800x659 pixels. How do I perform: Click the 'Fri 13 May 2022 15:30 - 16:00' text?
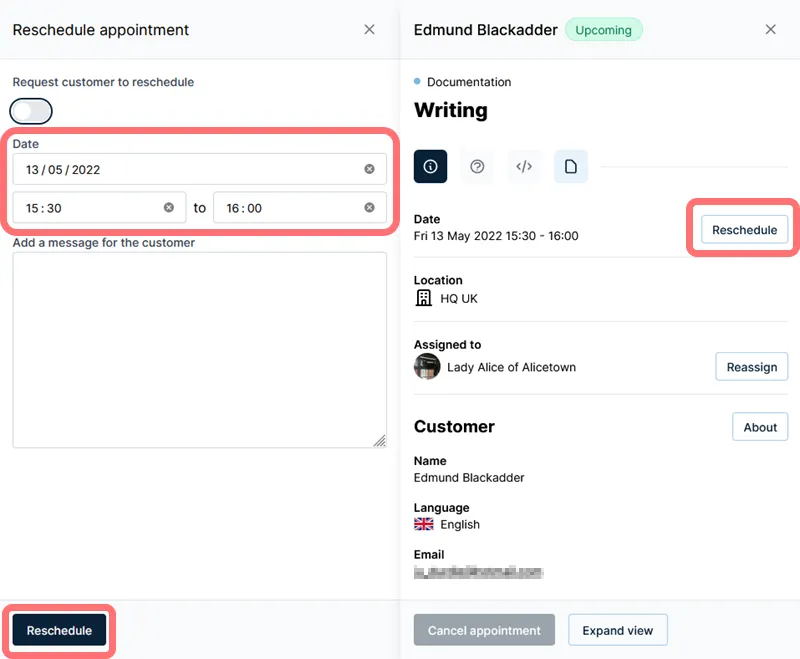(x=496, y=236)
